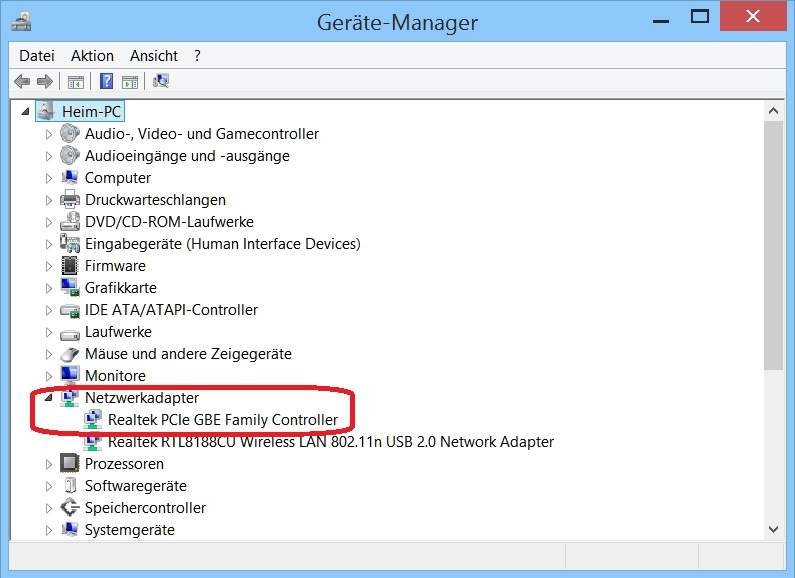This screenshot has height=578, width=795.
Task: Click the Audio-, Video- und Gamecontroller speaker icon
Action: [69, 133]
